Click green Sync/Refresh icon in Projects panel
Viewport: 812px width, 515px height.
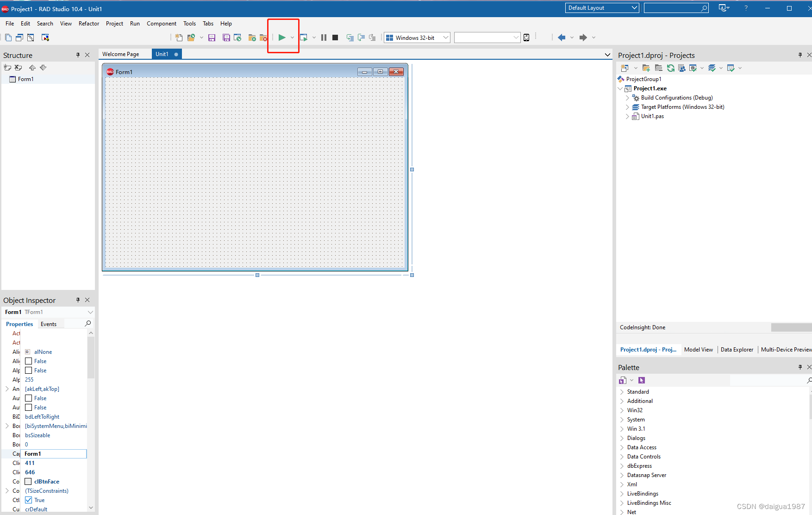tap(670, 68)
